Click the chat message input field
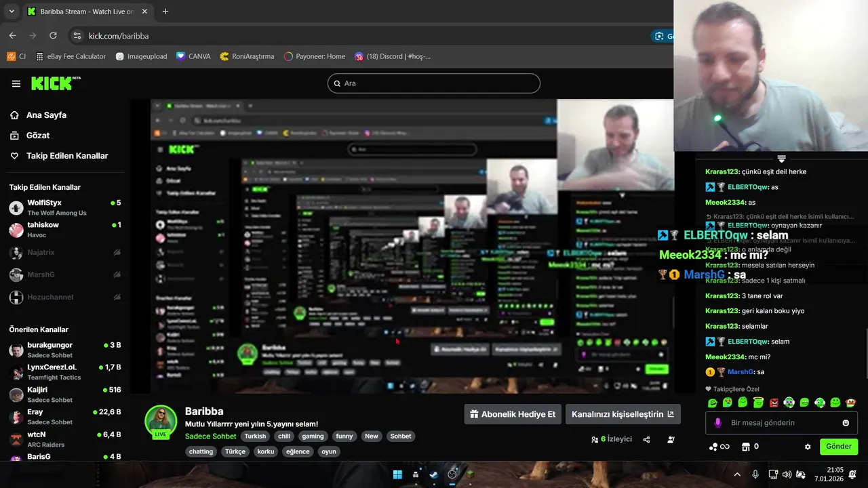 point(782,423)
